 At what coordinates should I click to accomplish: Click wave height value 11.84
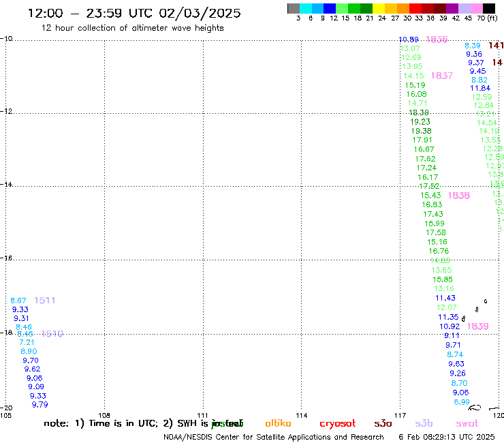pyautogui.click(x=480, y=88)
